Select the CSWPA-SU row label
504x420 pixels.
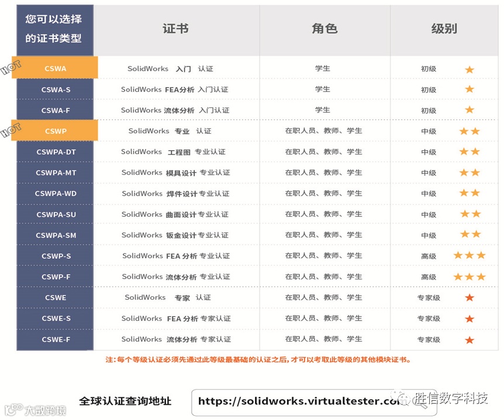point(56,214)
